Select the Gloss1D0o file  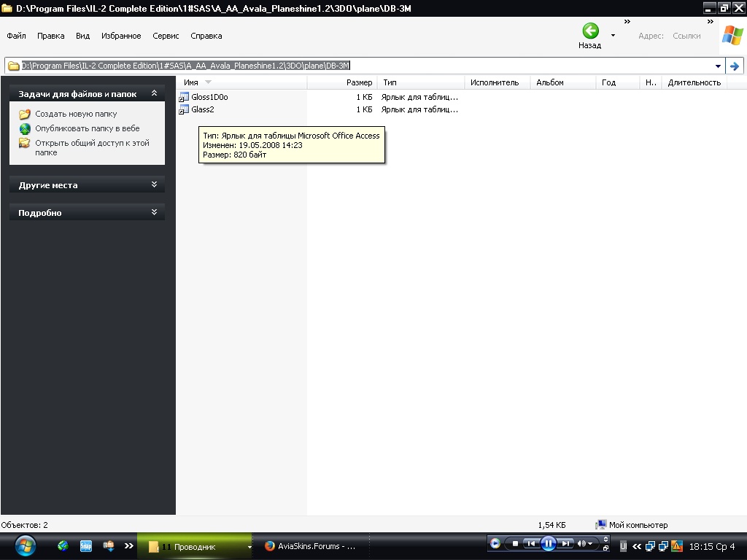pyautogui.click(x=209, y=97)
